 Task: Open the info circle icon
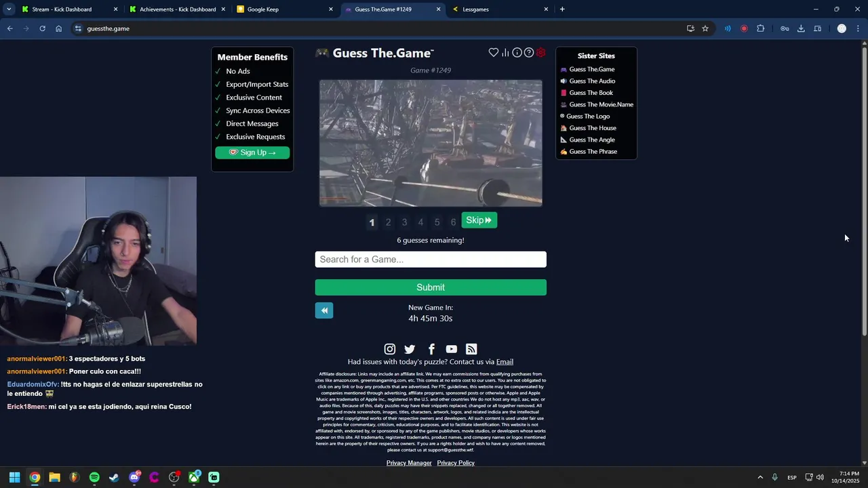517,53
